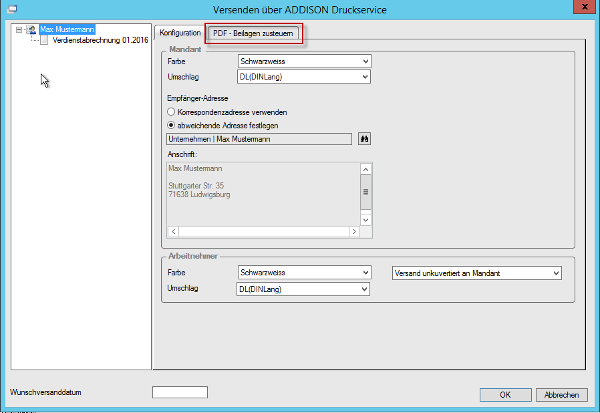Click the Mandant group heading
Screen dimensions: 600x413
point(185,49)
